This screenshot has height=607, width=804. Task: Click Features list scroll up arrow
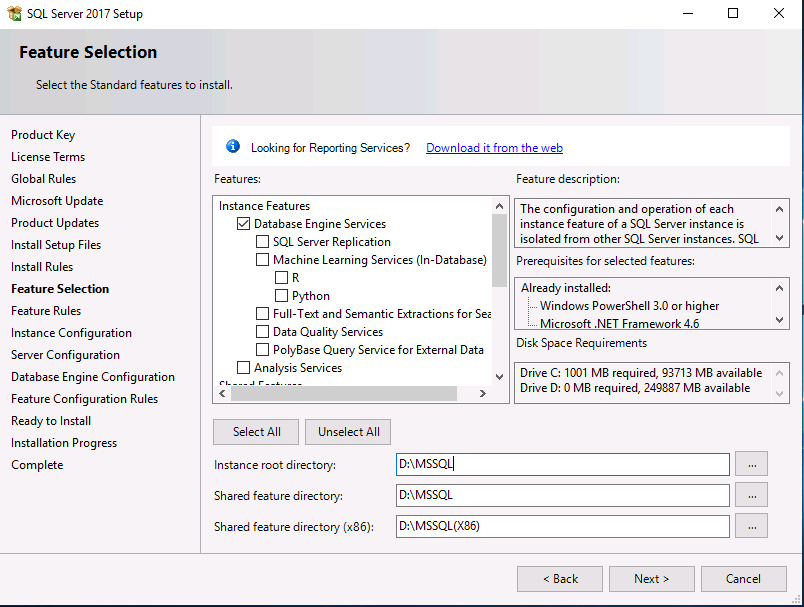tap(499, 206)
